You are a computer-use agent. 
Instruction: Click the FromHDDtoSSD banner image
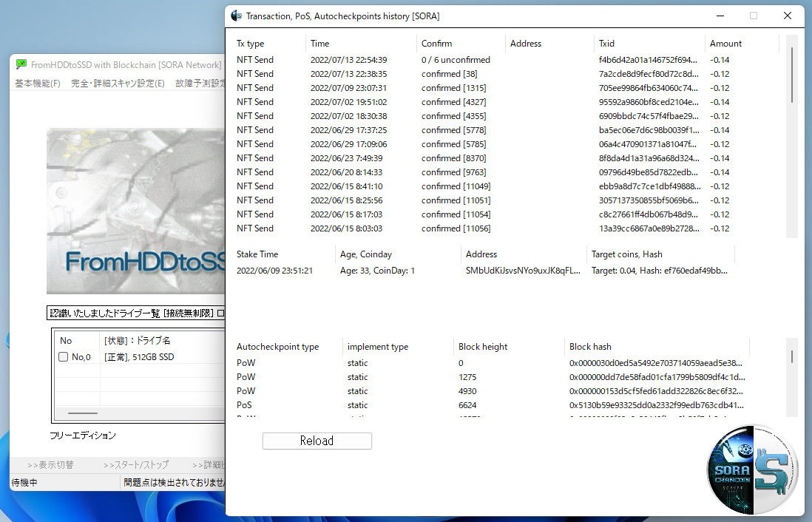(x=135, y=211)
